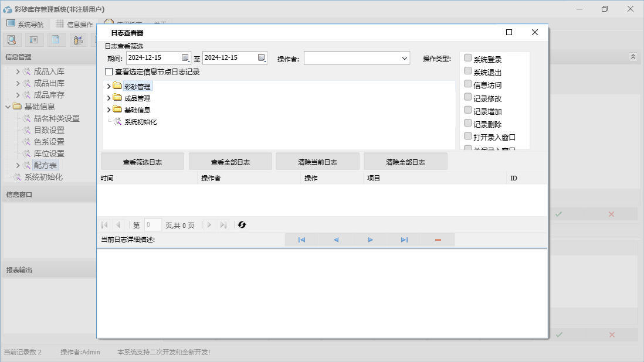Viewport: 644px width, 362px height.
Task: Jump to last log detail record arrow
Action: click(x=404, y=240)
